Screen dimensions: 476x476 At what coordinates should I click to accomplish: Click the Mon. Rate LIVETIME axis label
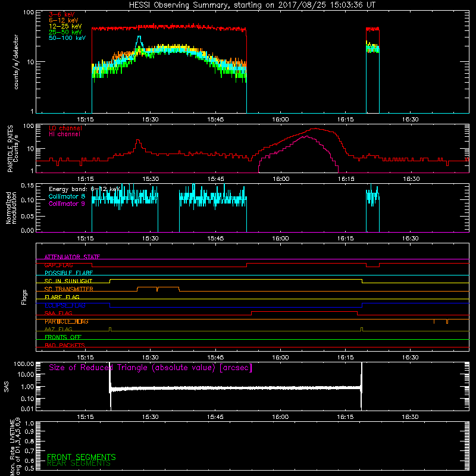(x=15, y=447)
